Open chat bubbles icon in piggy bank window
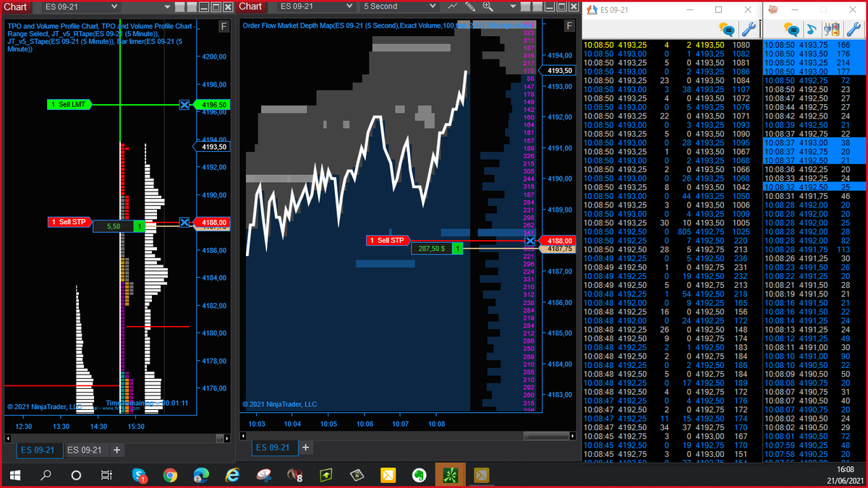The image size is (868, 488). (792, 30)
